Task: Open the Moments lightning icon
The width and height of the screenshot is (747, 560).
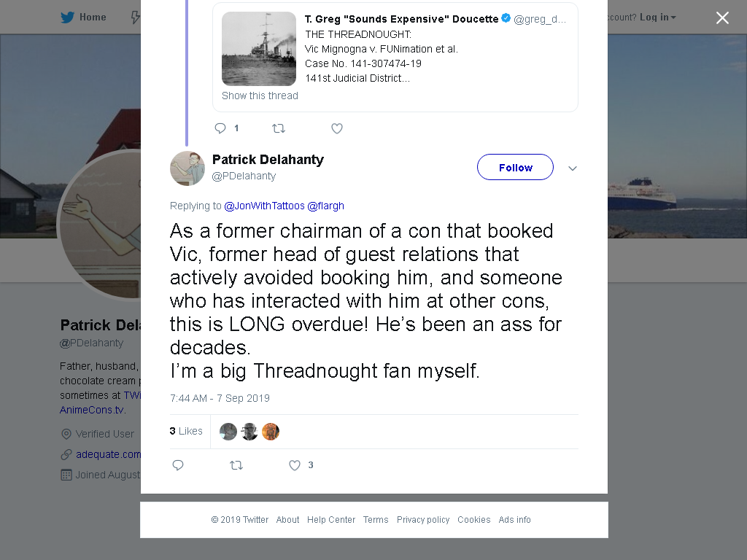Action: click(135, 17)
